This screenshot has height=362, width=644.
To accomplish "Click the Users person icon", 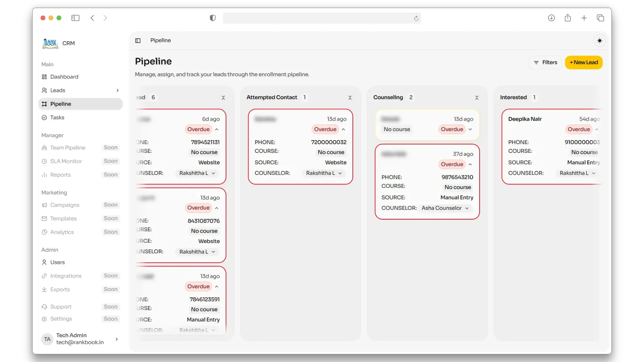I will coord(44,262).
